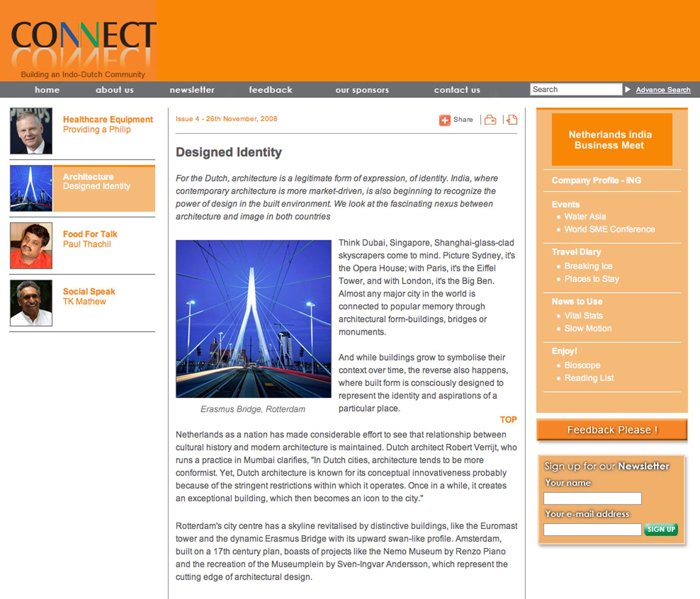Screen dimensions: 700x599
Task: Click the Share plus icon
Action: (x=444, y=120)
